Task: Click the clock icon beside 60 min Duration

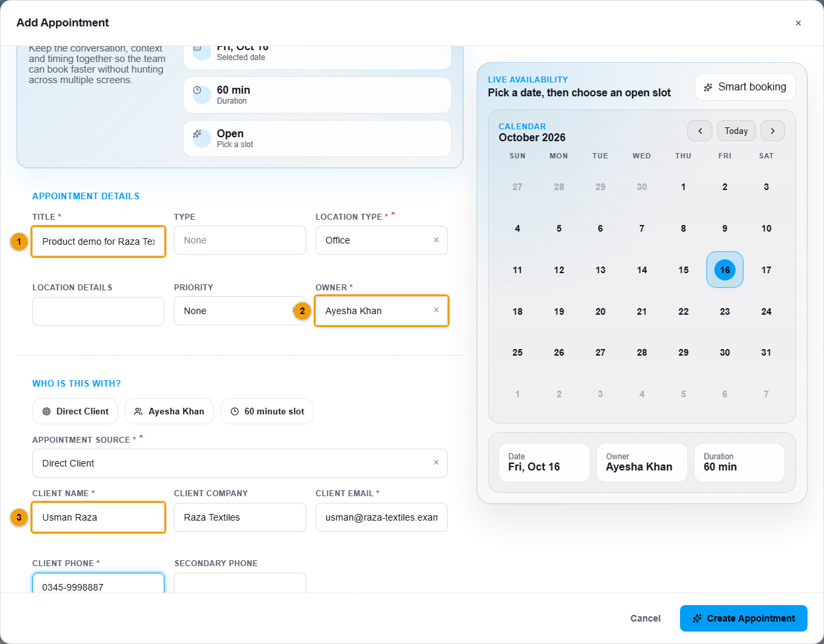Action: pos(197,90)
